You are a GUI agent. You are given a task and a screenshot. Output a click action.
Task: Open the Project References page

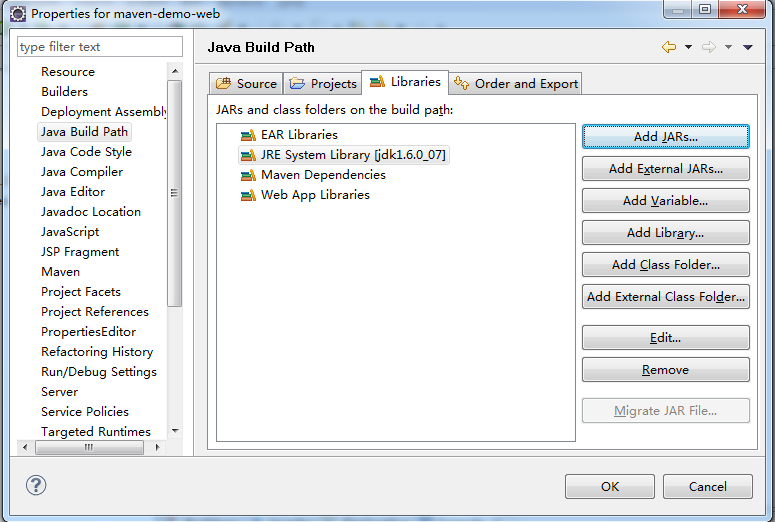tap(94, 312)
